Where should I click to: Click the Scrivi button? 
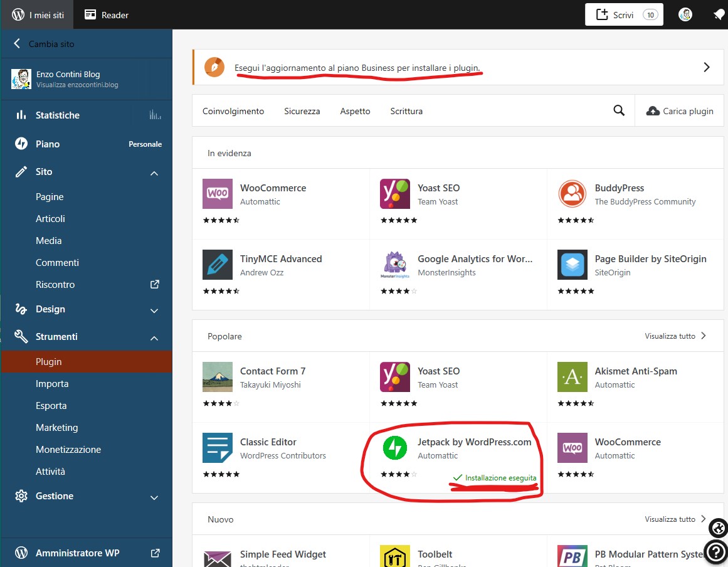623,14
